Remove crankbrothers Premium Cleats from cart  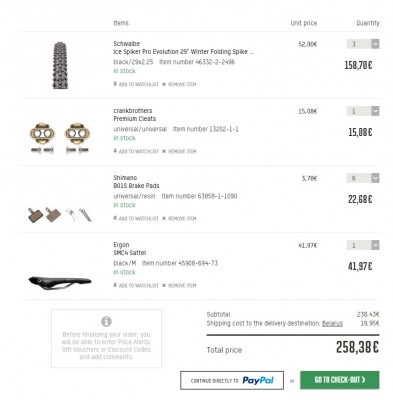(179, 151)
